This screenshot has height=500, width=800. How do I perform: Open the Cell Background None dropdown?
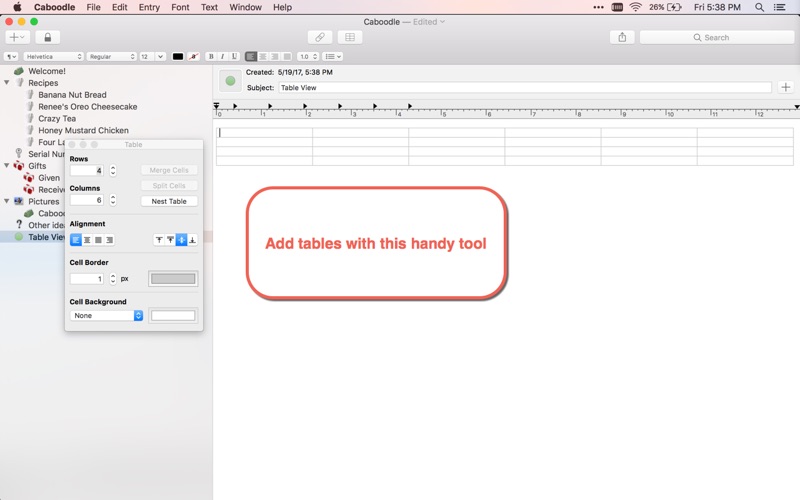106,316
